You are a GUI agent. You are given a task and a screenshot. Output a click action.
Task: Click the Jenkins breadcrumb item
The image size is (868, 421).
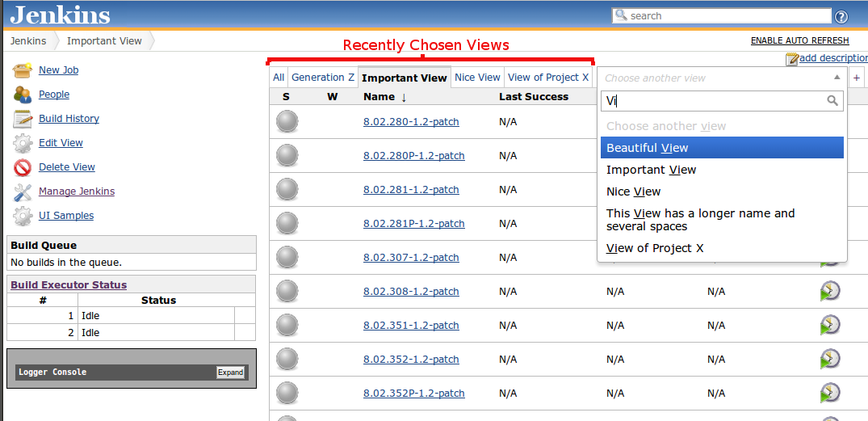(28, 41)
